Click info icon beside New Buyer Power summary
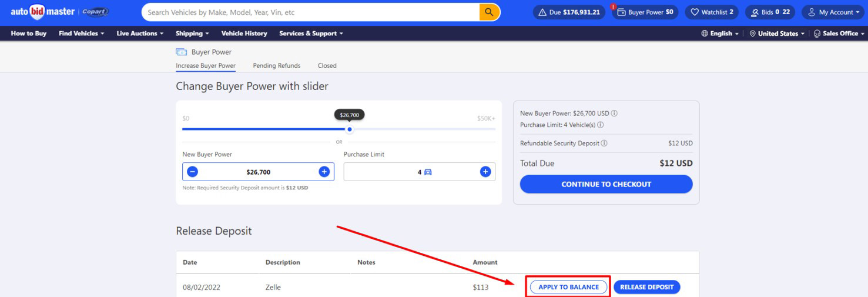Viewport: 868px width, 297px height. pos(615,114)
